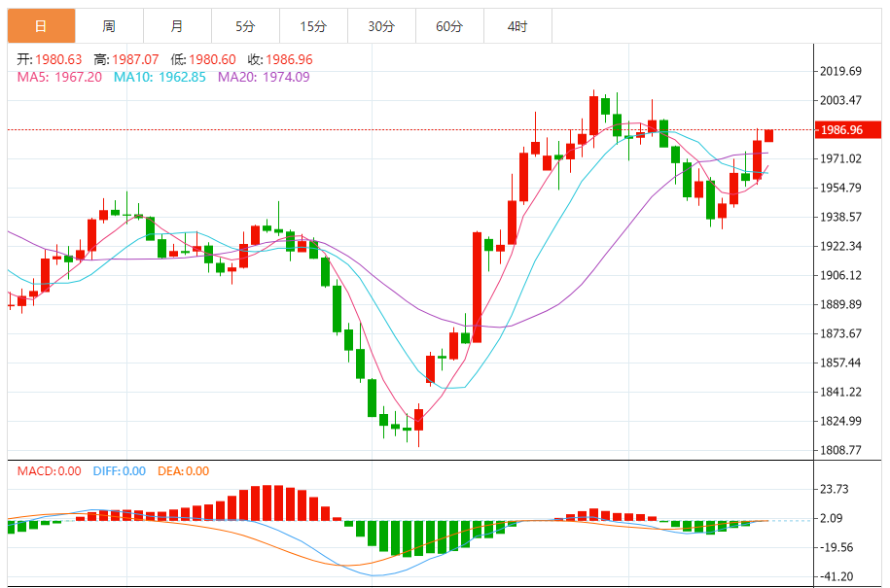Click the DIFF:0.00 indicator label

pyautogui.click(x=120, y=471)
